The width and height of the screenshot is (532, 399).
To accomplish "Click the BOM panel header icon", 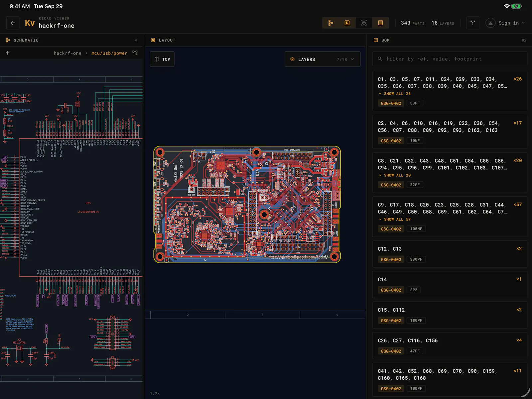I will pos(376,40).
